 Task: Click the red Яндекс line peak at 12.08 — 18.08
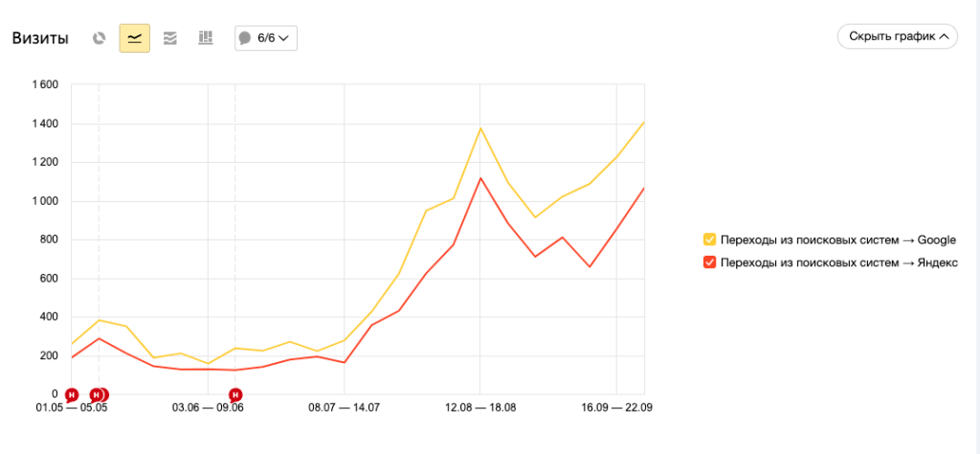(x=480, y=178)
